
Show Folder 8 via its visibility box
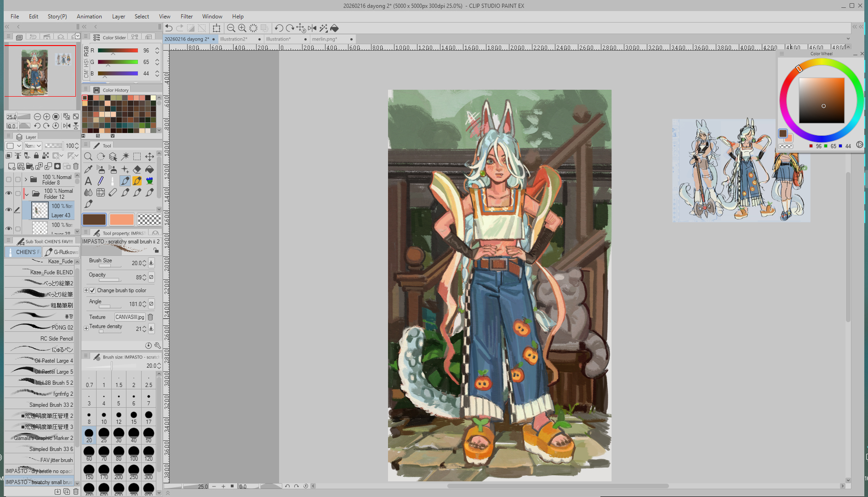click(8, 179)
